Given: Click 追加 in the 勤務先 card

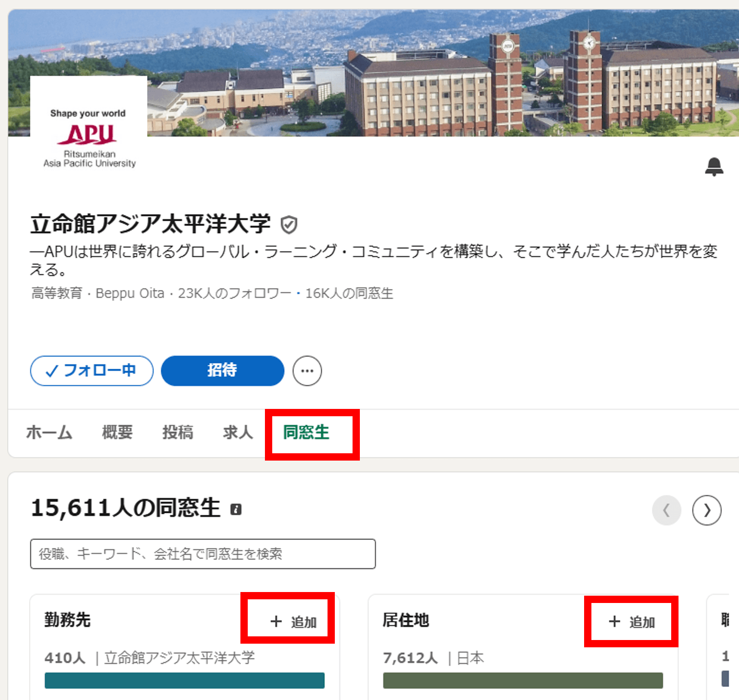Looking at the screenshot, I should click(x=294, y=622).
